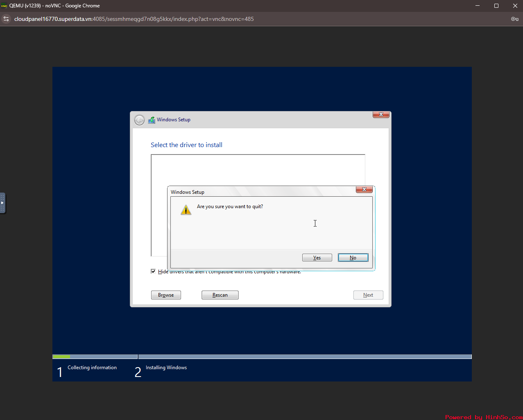Proceed with the Next button
Screen dimensions: 523x420
(x=368, y=295)
